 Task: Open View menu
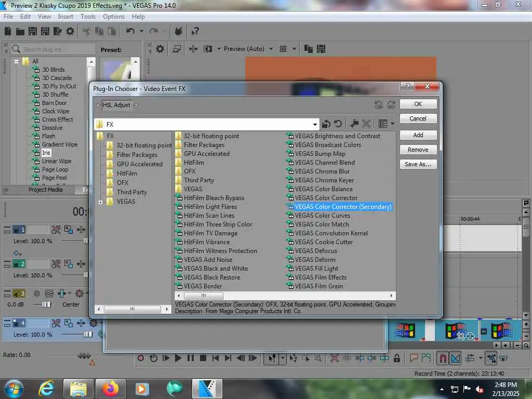pyautogui.click(x=44, y=17)
